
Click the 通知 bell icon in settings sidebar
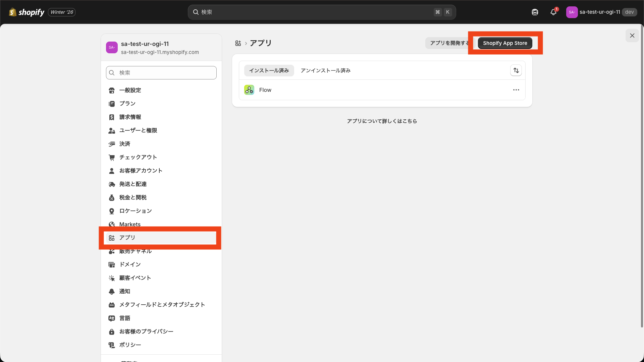coord(112,291)
